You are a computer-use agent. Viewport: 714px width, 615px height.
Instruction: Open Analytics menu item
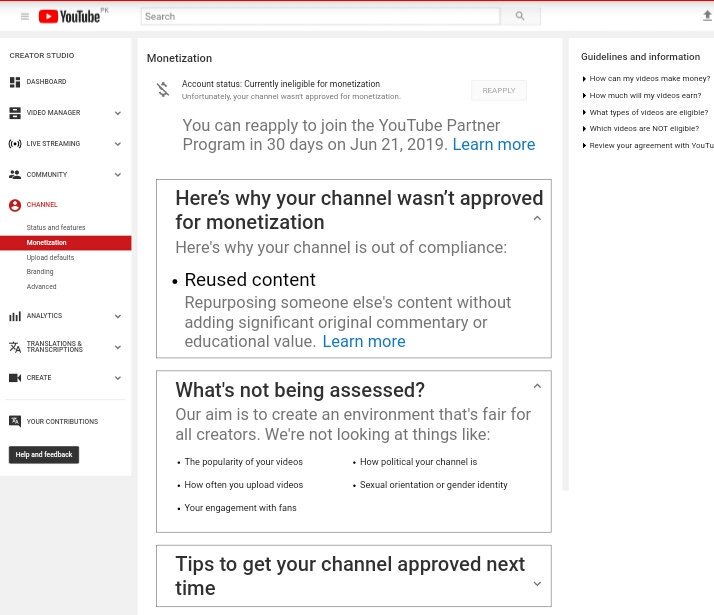44,315
